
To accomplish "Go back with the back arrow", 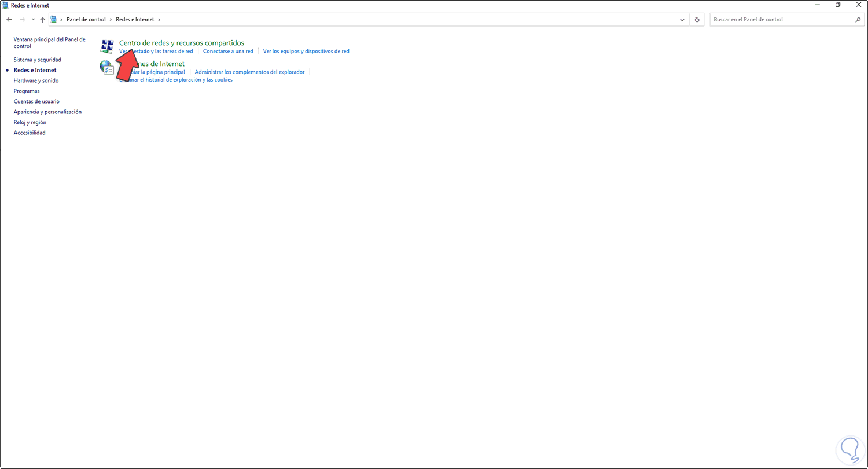I will point(9,20).
